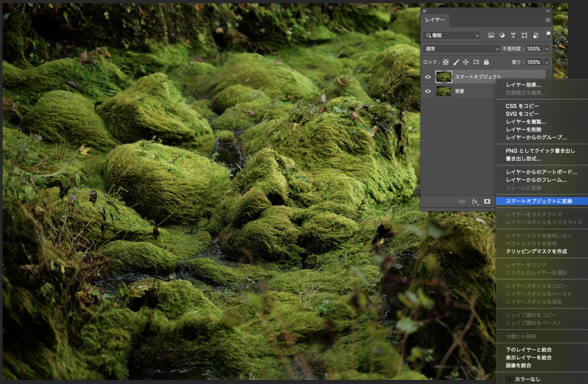Open the Layers panel options menu icon
The image size is (588, 384).
coord(547,20)
